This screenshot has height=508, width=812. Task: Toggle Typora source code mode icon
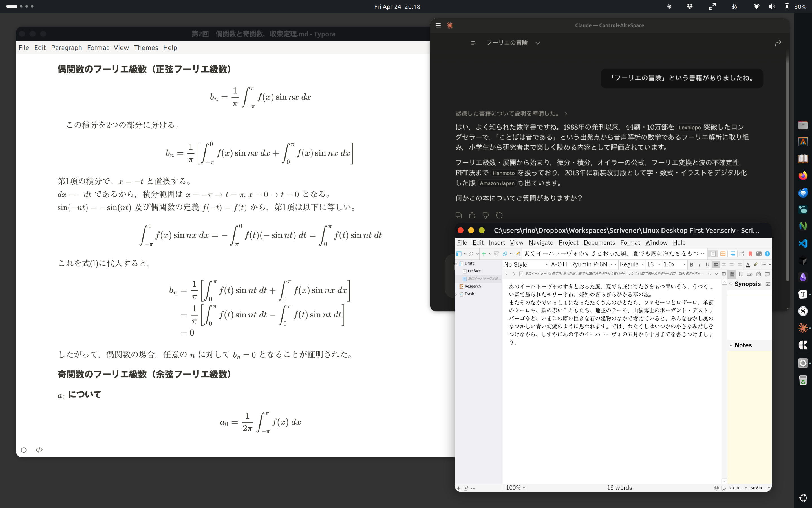coord(39,450)
